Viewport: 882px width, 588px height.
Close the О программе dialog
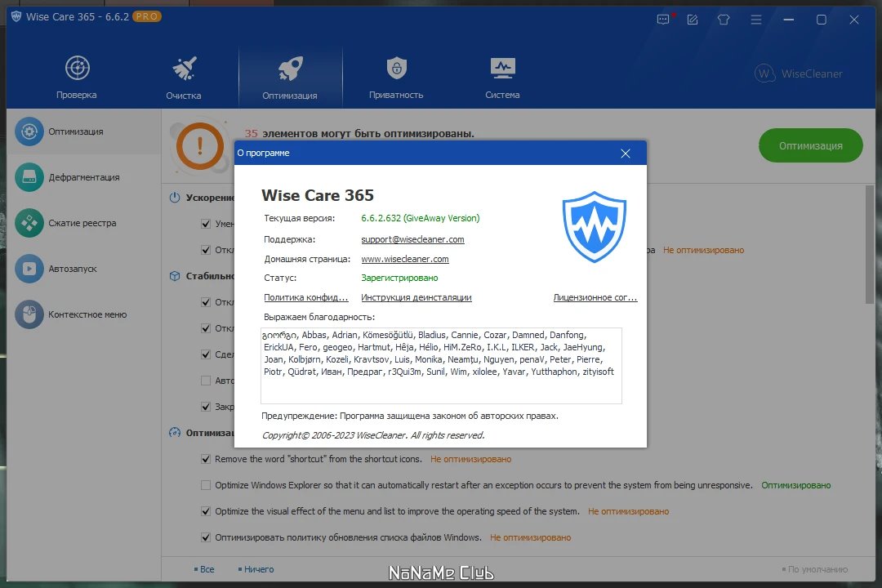625,154
